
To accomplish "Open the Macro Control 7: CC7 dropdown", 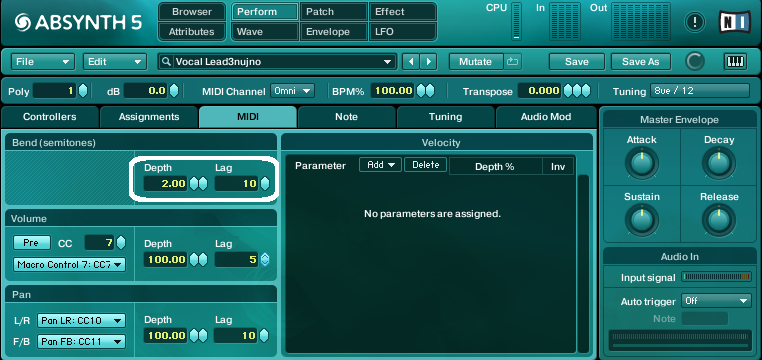I will (x=69, y=265).
